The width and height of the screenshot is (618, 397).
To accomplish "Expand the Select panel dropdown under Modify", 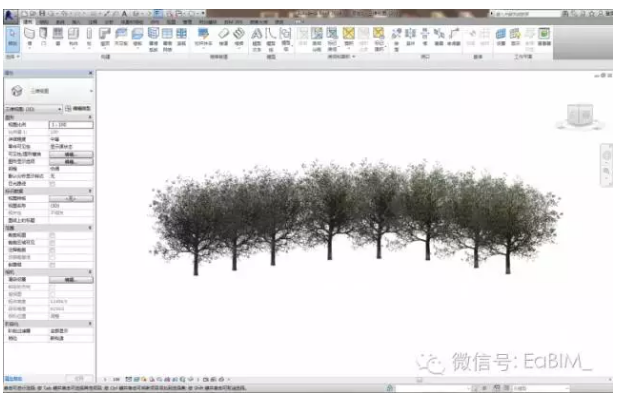I will 13,57.
